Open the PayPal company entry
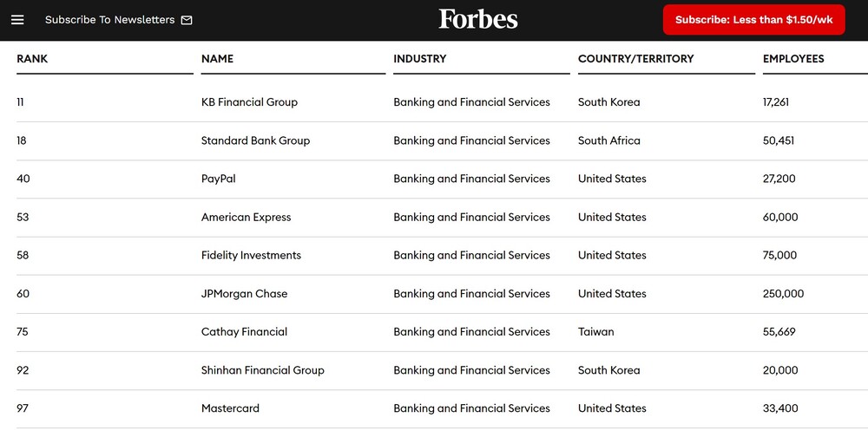The image size is (868, 437). pyautogui.click(x=218, y=179)
